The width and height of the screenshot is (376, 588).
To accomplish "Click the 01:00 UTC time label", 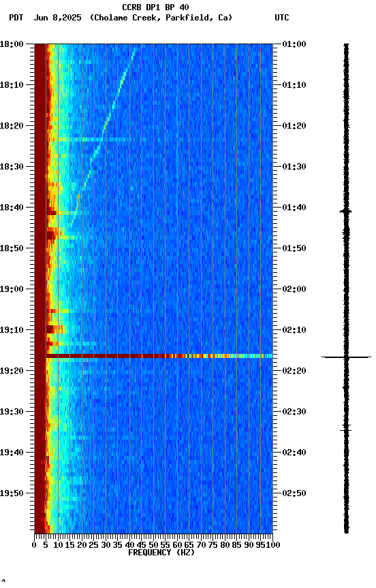I will pos(294,44).
